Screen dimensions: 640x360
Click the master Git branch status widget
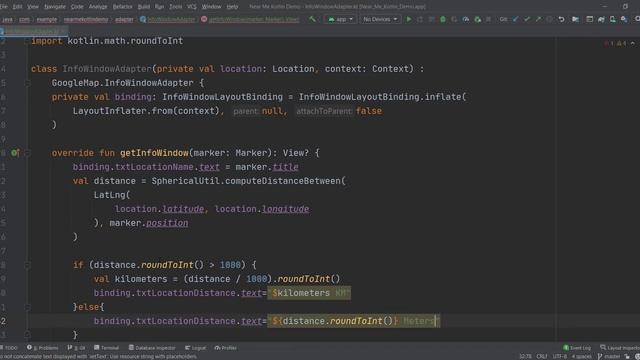[x=609, y=356]
